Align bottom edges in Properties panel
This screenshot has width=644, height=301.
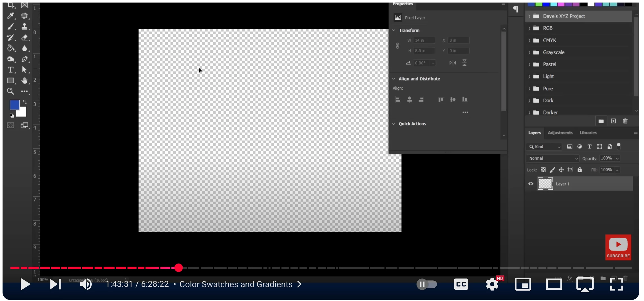coord(465,99)
